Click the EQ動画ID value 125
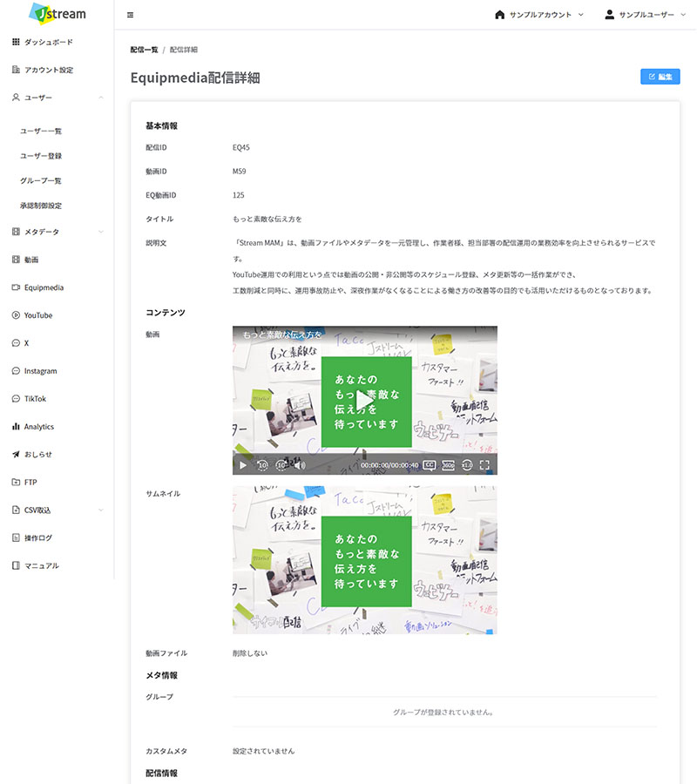Image resolution: width=697 pixels, height=784 pixels. click(x=239, y=195)
